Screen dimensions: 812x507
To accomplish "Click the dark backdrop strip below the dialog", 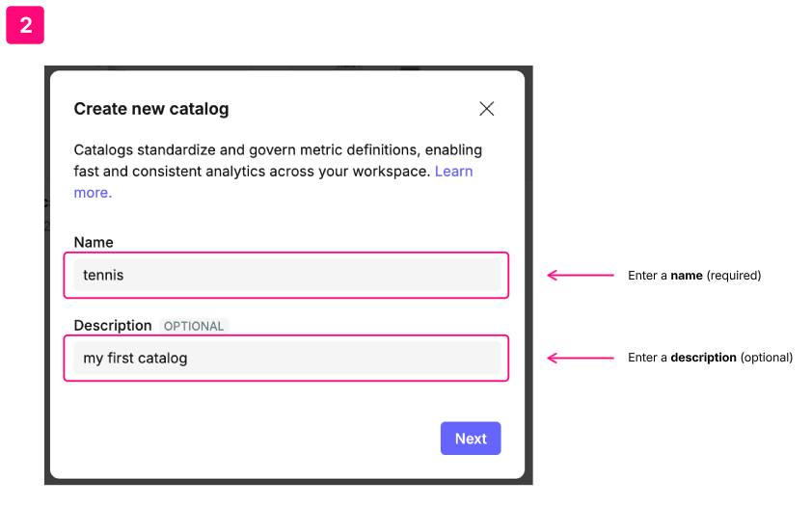I will (x=289, y=481).
